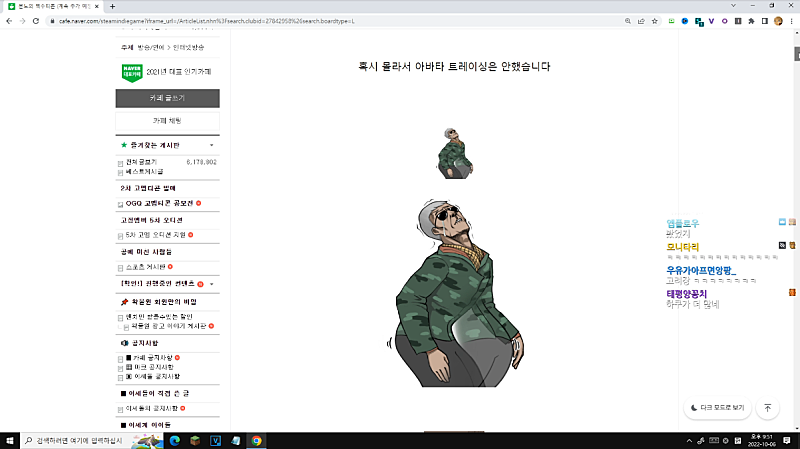This screenshot has height=449, width=800.
Task: Open 전체글보기 board link
Action: [x=141, y=162]
